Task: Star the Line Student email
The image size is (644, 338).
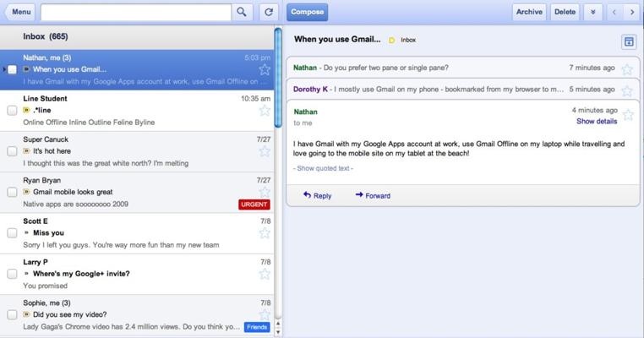Action: 265,111
